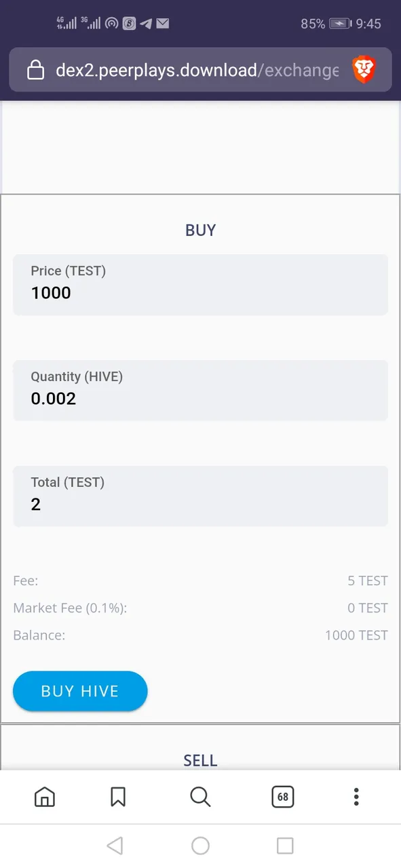Click the BUY HIVE button

[80, 691]
